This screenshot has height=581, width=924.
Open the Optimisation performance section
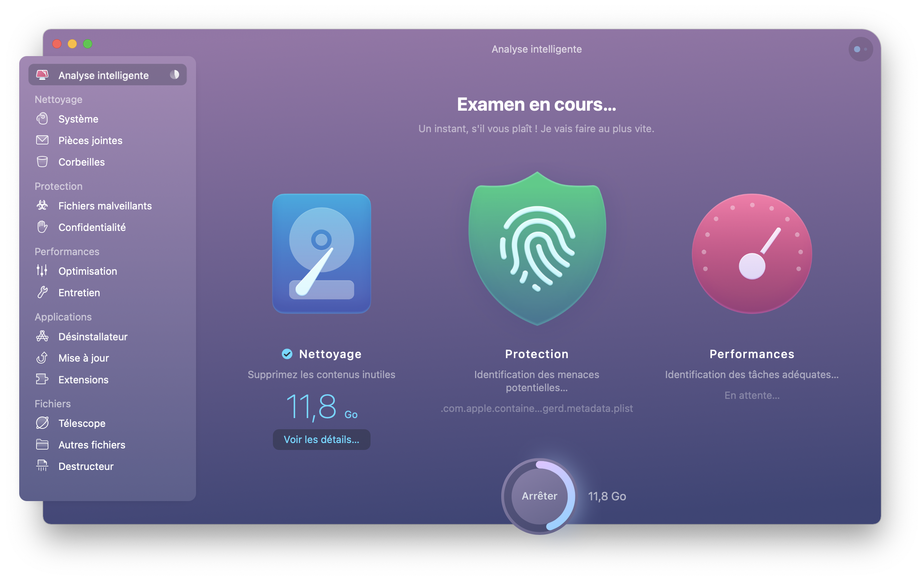pyautogui.click(x=88, y=271)
